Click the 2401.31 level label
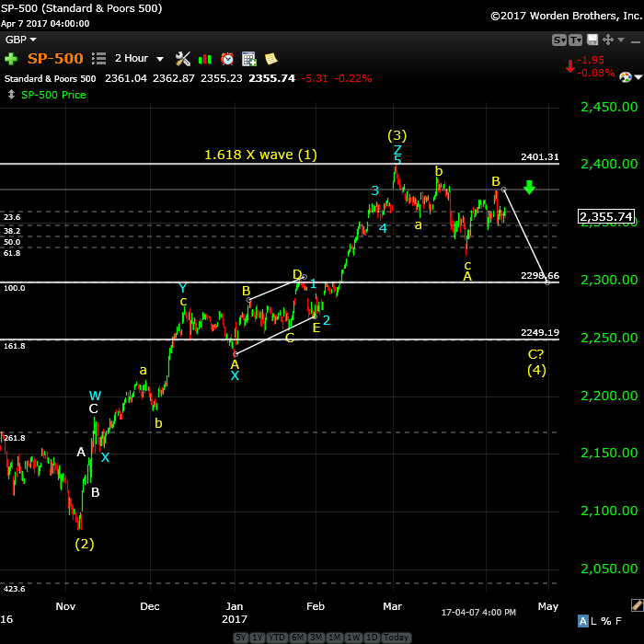 coord(540,157)
